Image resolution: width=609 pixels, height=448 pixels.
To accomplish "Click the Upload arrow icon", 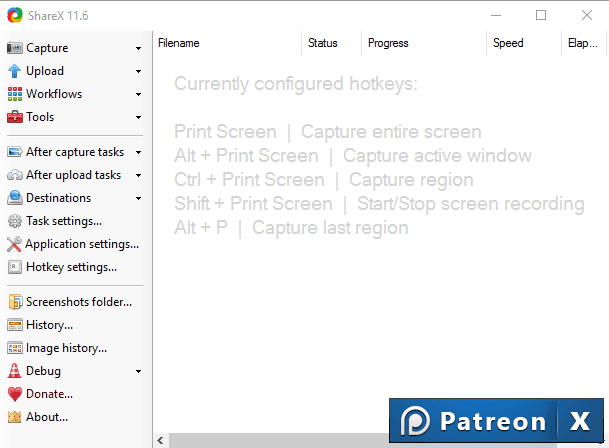I will click(x=14, y=71).
